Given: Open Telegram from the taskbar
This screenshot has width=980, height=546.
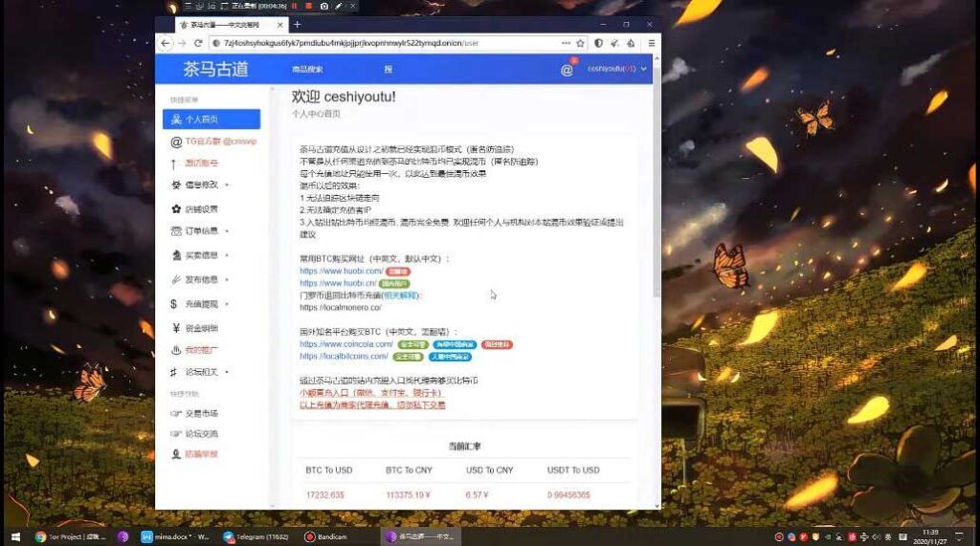Looking at the screenshot, I should [x=256, y=536].
